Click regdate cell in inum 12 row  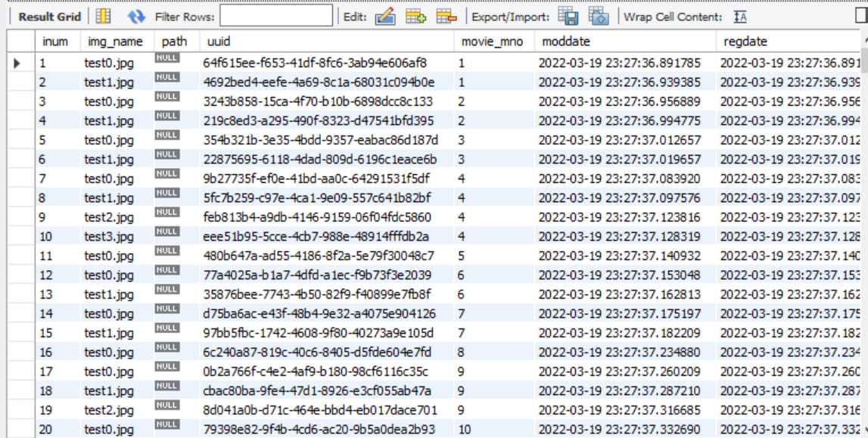[x=789, y=275]
